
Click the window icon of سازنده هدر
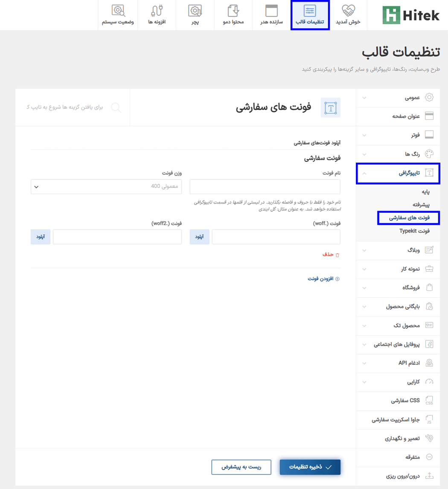pyautogui.click(x=271, y=11)
